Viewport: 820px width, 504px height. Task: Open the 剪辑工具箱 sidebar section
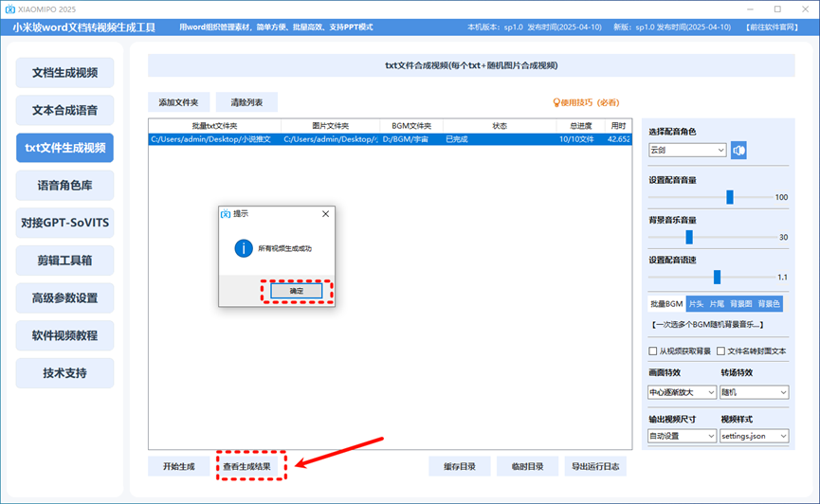pos(64,261)
